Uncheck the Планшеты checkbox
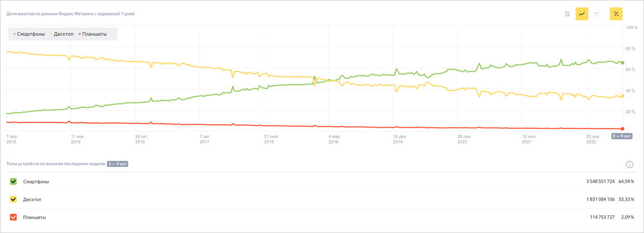644x233 pixels. 14,217
